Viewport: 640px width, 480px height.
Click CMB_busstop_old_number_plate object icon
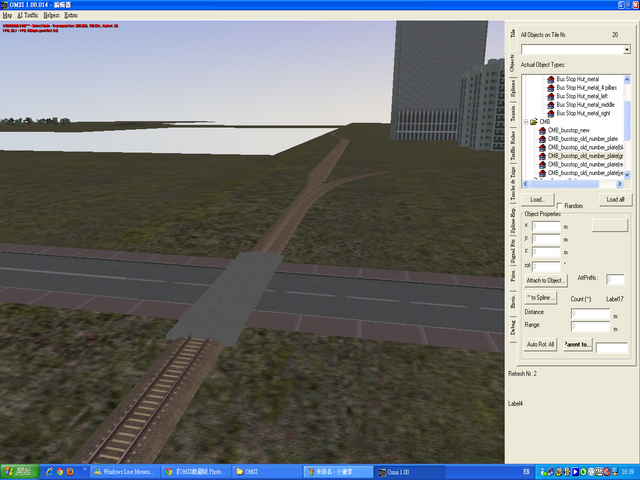[542, 139]
